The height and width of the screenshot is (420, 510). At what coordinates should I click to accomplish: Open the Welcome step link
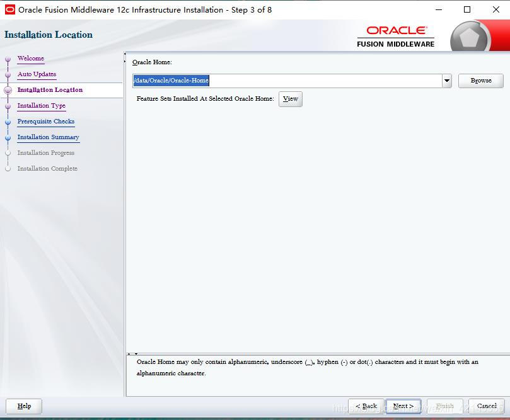coord(30,59)
